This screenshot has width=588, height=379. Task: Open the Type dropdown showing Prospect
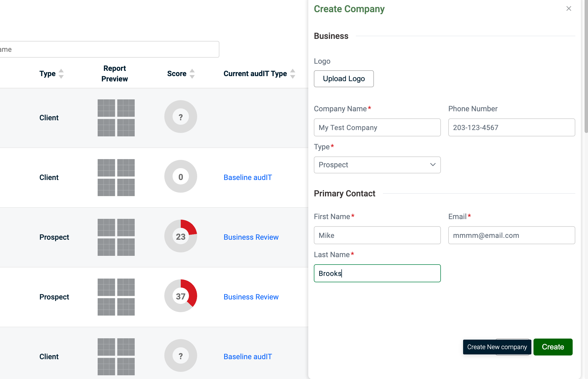(377, 165)
